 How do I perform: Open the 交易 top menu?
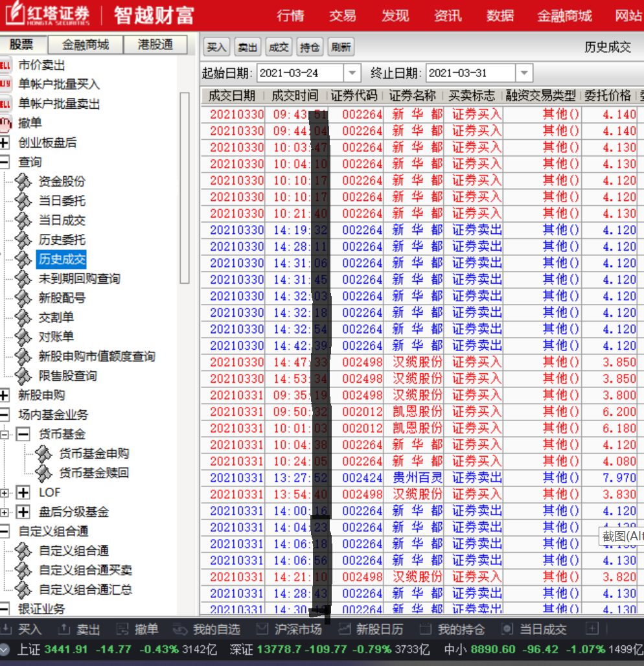(342, 16)
